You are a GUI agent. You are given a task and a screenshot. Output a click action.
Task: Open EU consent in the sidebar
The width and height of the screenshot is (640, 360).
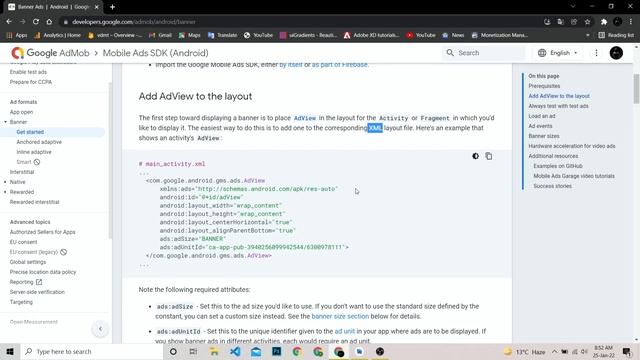pyautogui.click(x=23, y=242)
